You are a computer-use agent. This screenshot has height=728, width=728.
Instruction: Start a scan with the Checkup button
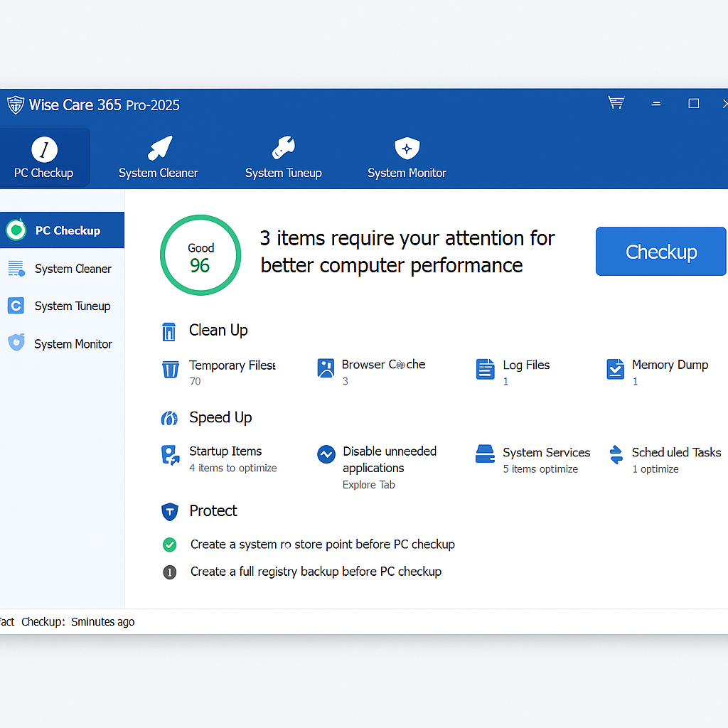point(660,251)
